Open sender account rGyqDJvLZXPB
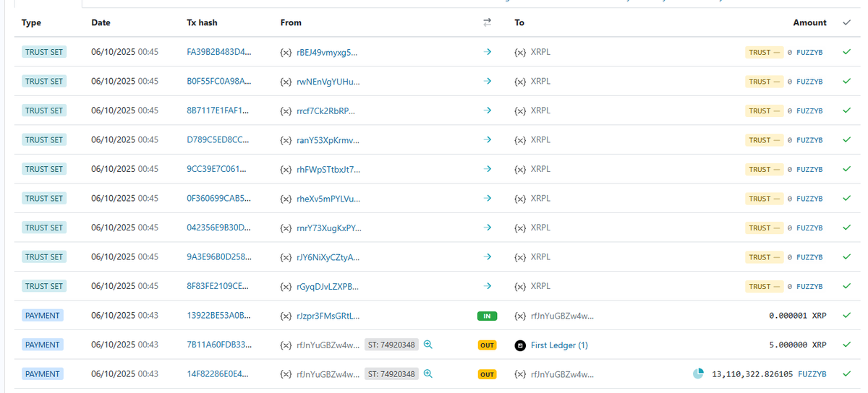 point(327,286)
